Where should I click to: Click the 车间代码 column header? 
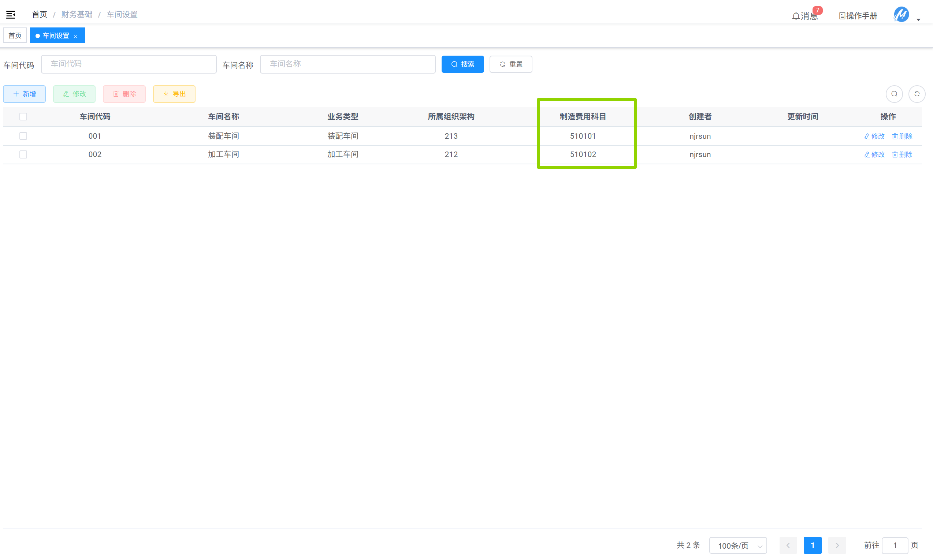(x=95, y=117)
